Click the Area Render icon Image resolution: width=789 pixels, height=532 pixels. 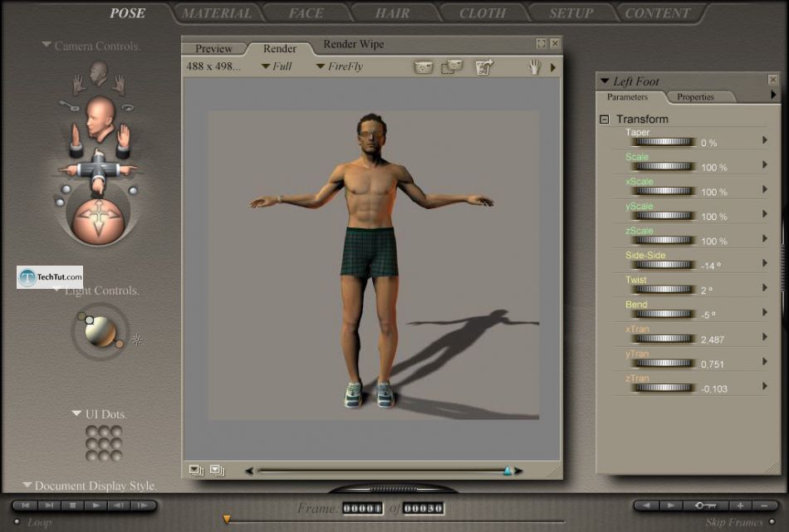[x=451, y=66]
